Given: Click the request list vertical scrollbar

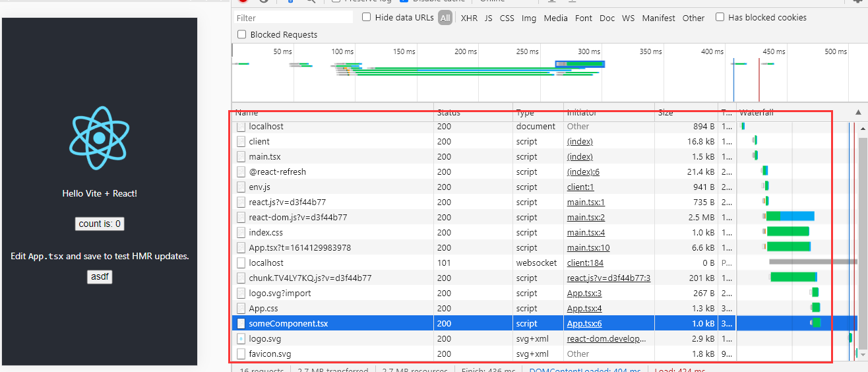Looking at the screenshot, I should (x=863, y=244).
